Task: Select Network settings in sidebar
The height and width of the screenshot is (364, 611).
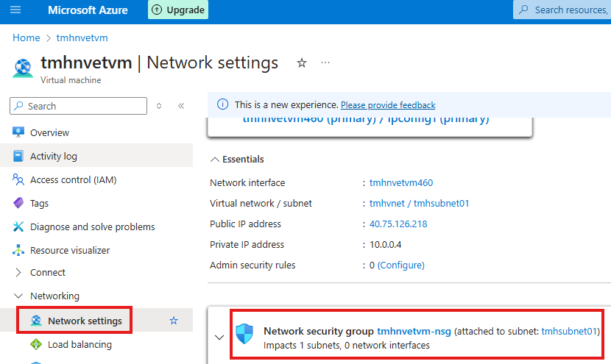Action: 85,321
